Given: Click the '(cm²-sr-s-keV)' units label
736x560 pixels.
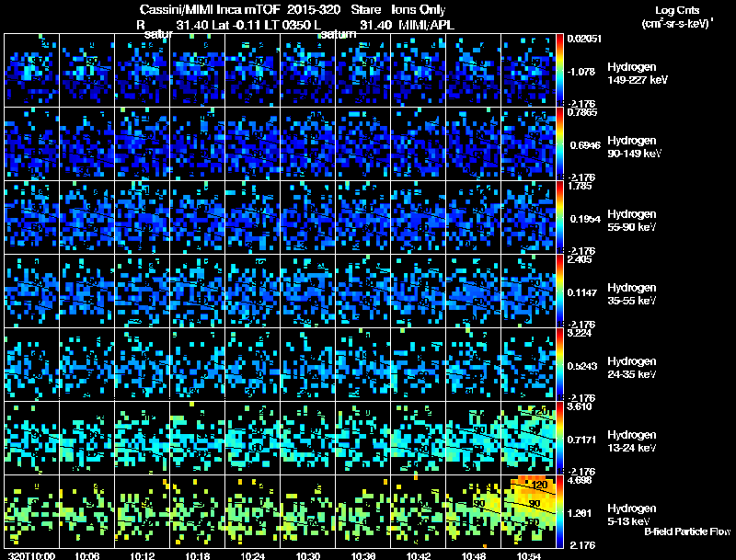Looking at the screenshot, I should click(x=676, y=23).
